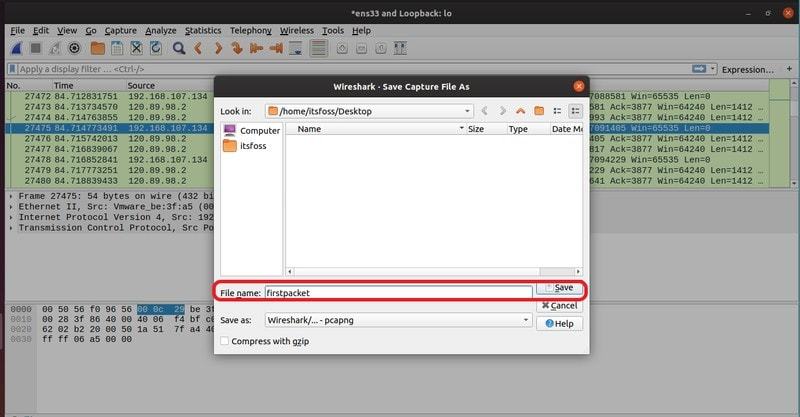Switch save dialog to list view
Screen dimensions: 800x417
click(558, 111)
